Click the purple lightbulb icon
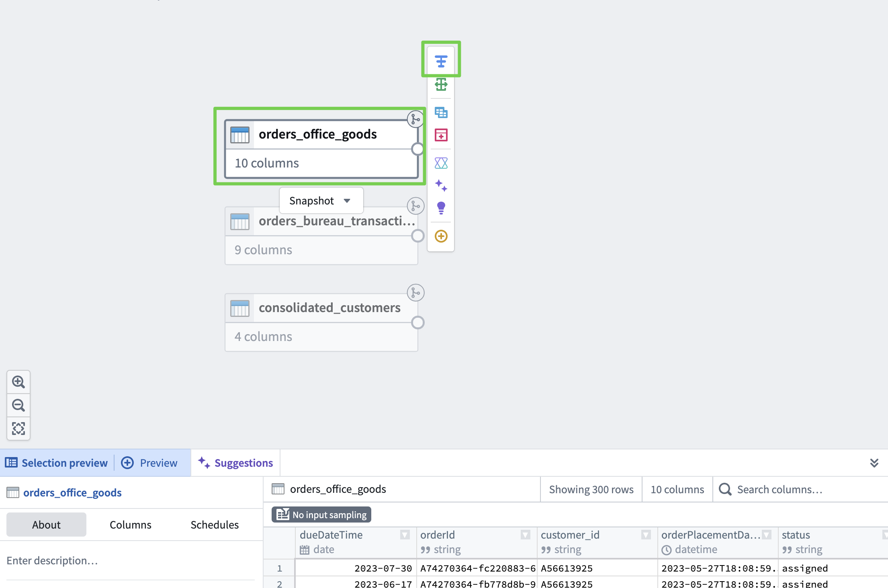Screen dimensions: 888x588 point(441,208)
